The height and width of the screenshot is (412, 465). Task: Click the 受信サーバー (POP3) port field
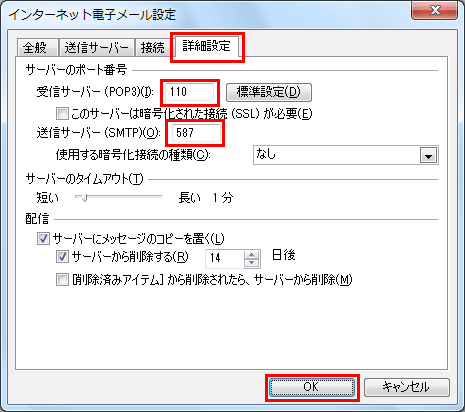pos(190,92)
